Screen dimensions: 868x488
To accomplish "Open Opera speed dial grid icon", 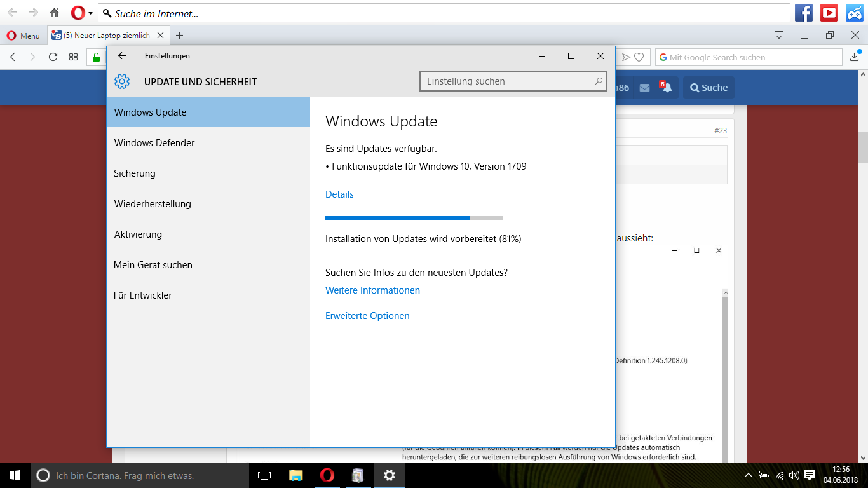I will (73, 57).
